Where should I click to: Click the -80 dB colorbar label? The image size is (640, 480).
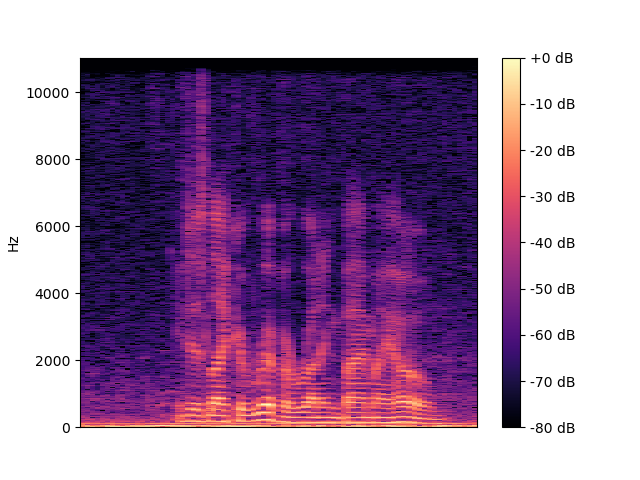(553, 428)
